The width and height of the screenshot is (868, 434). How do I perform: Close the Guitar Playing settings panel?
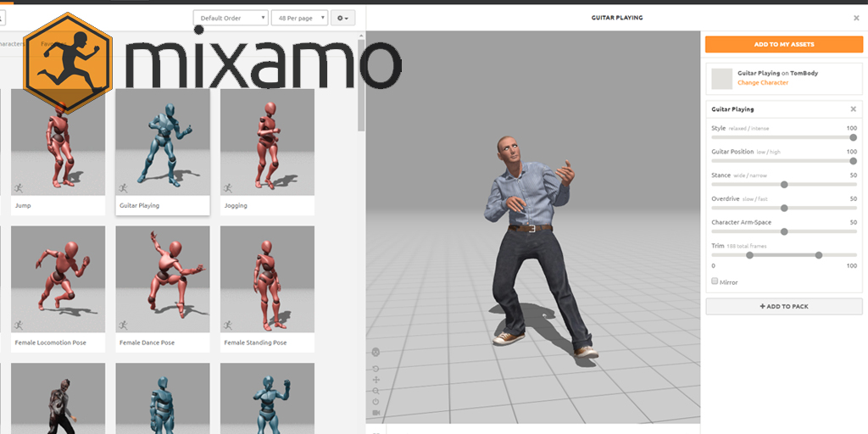853,109
